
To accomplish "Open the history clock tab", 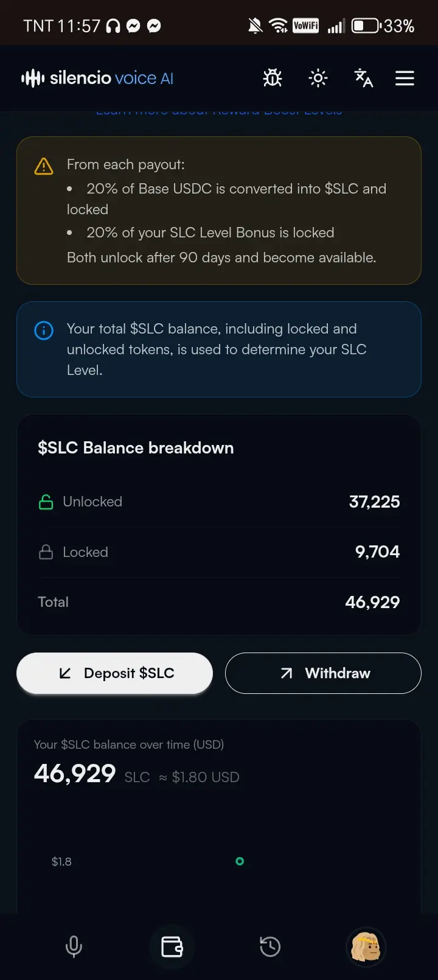I will click(269, 947).
